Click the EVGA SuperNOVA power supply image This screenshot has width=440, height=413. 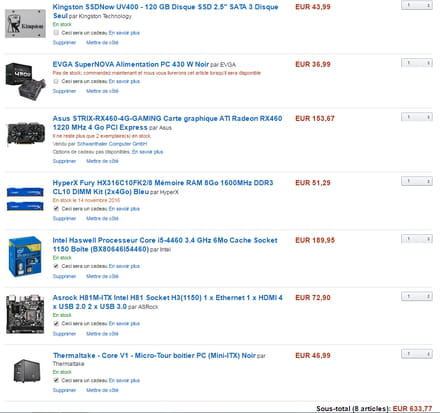pyautogui.click(x=25, y=81)
